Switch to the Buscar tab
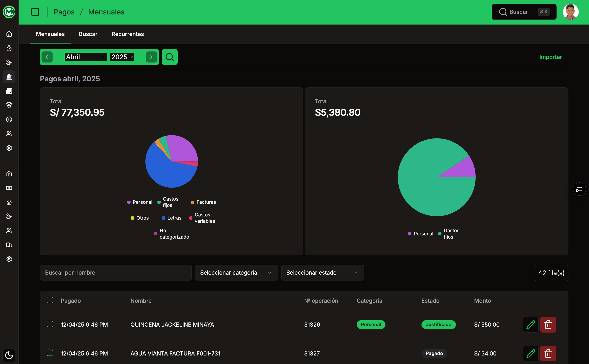Image resolution: width=589 pixels, height=364 pixels. pyautogui.click(x=88, y=34)
